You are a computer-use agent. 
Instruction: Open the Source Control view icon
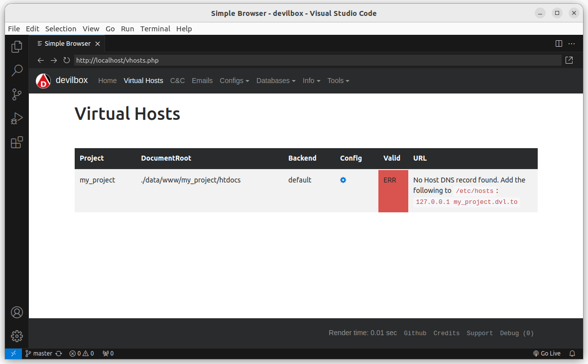tap(17, 94)
